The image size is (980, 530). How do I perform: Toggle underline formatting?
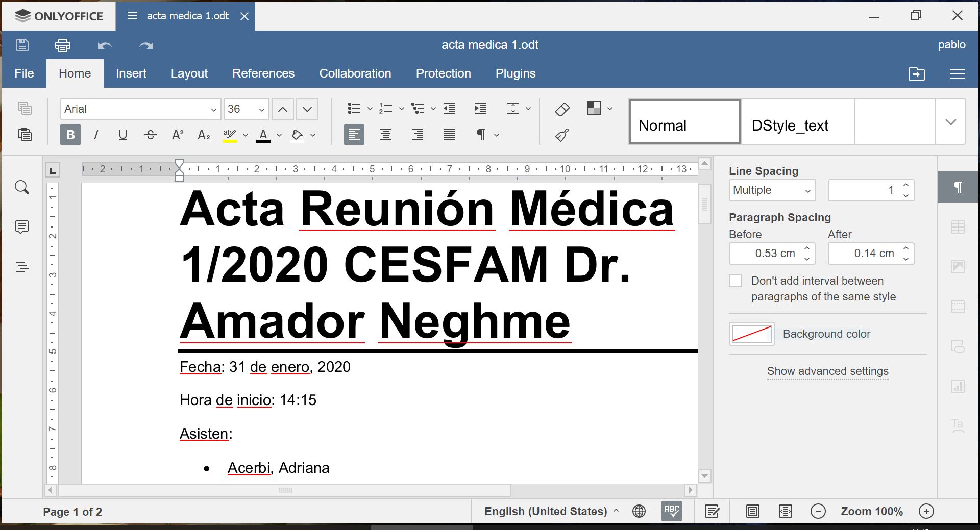click(x=122, y=135)
